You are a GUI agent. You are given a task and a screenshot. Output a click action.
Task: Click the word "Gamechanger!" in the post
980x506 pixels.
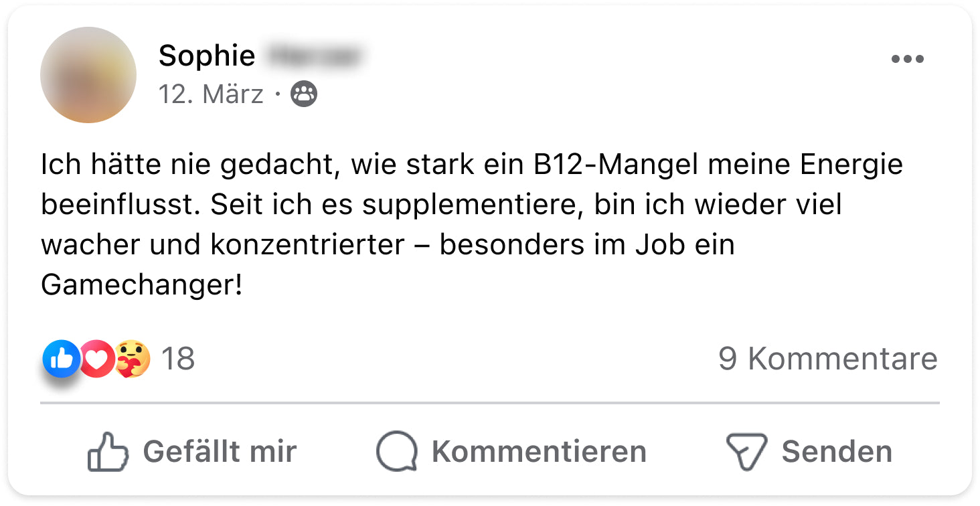[x=141, y=285]
